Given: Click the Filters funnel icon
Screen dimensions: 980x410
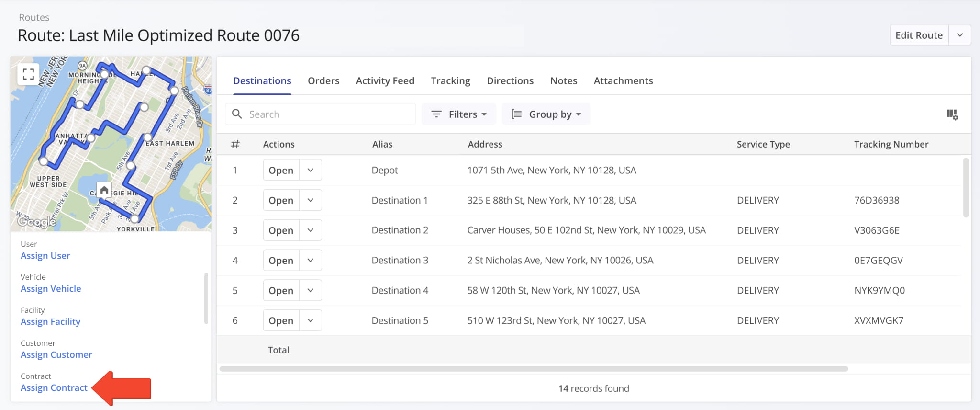Looking at the screenshot, I should [x=436, y=114].
